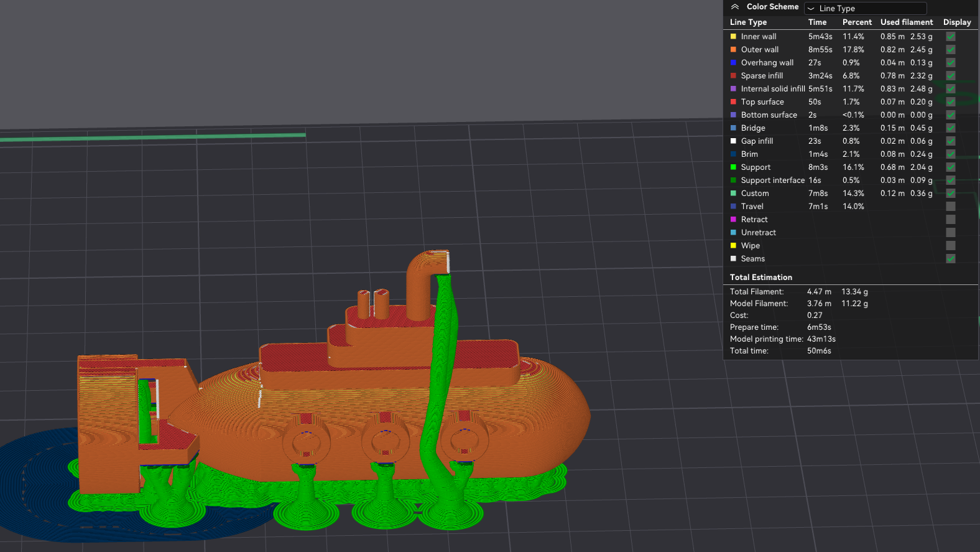Select the Support row label
980x552 pixels.
click(x=756, y=167)
